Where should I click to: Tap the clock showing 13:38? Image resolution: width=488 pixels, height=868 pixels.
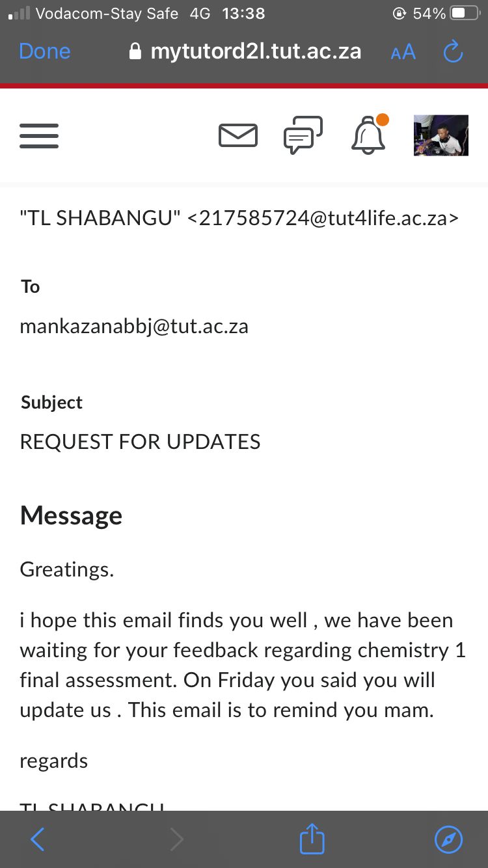[243, 13]
